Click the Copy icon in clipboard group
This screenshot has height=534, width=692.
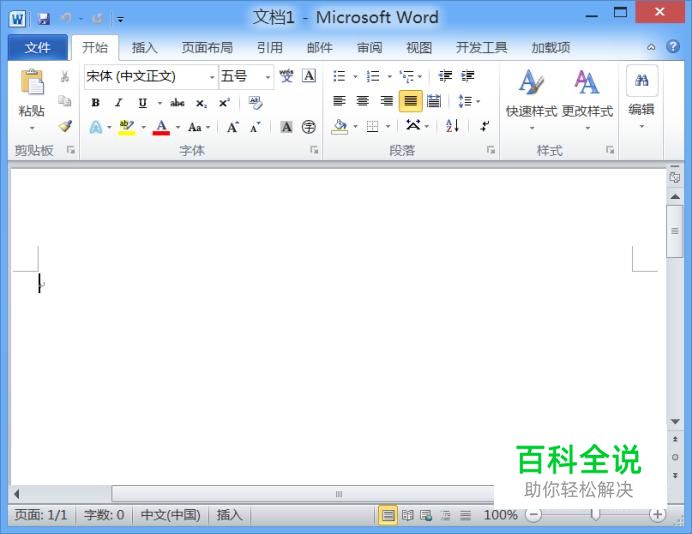65,101
